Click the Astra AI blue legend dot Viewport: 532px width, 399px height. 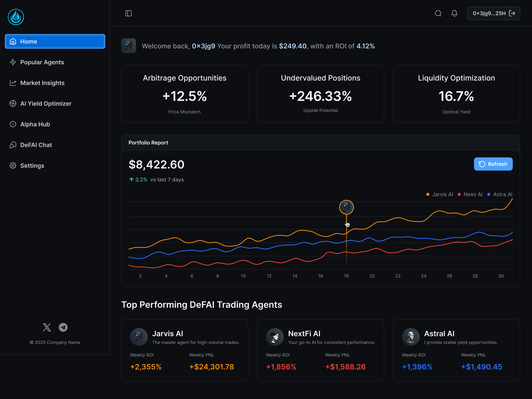489,194
